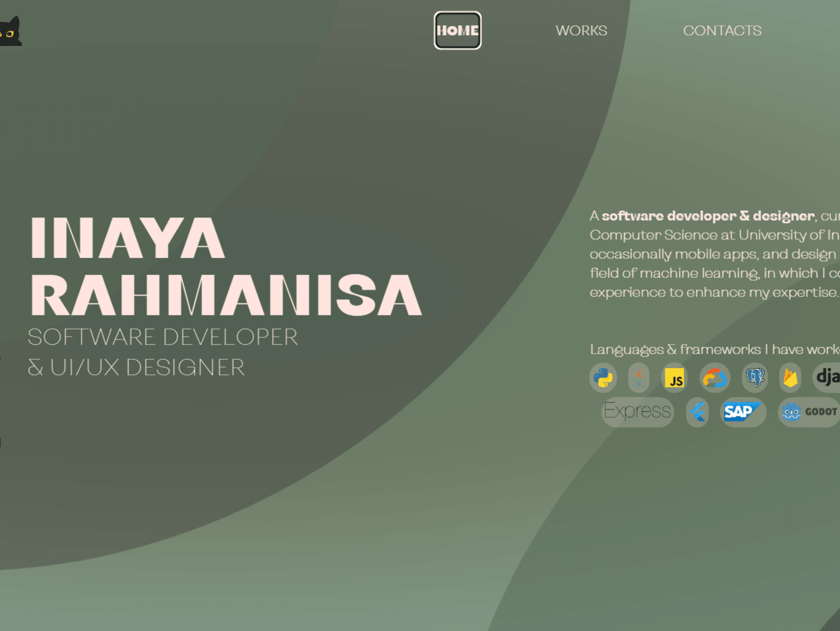
Task: Click the Express logo badge
Action: [637, 412]
